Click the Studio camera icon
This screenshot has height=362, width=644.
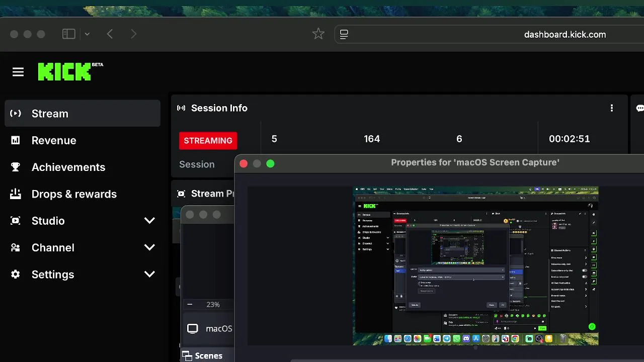pos(16,220)
